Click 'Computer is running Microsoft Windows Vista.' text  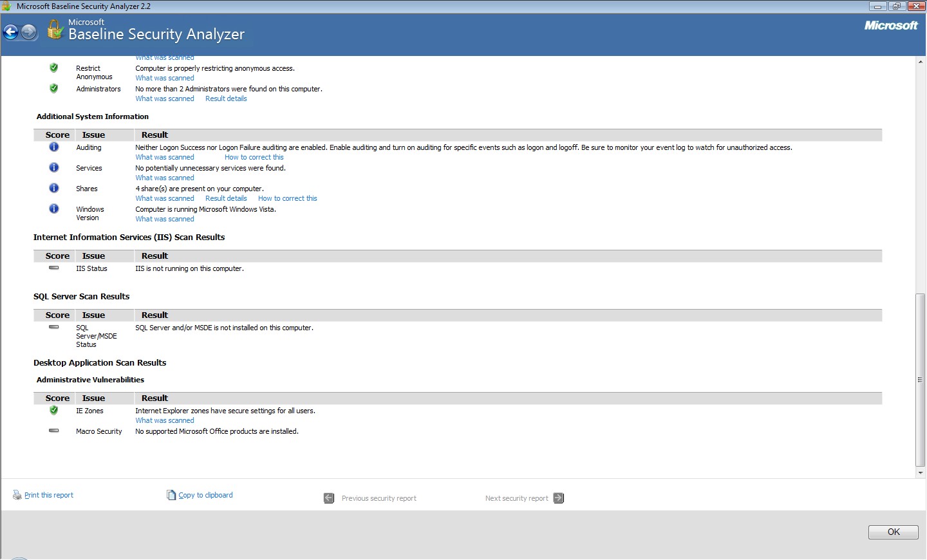click(x=205, y=209)
